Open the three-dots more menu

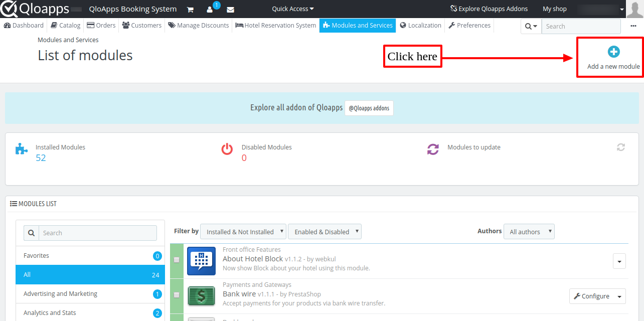coord(633,26)
